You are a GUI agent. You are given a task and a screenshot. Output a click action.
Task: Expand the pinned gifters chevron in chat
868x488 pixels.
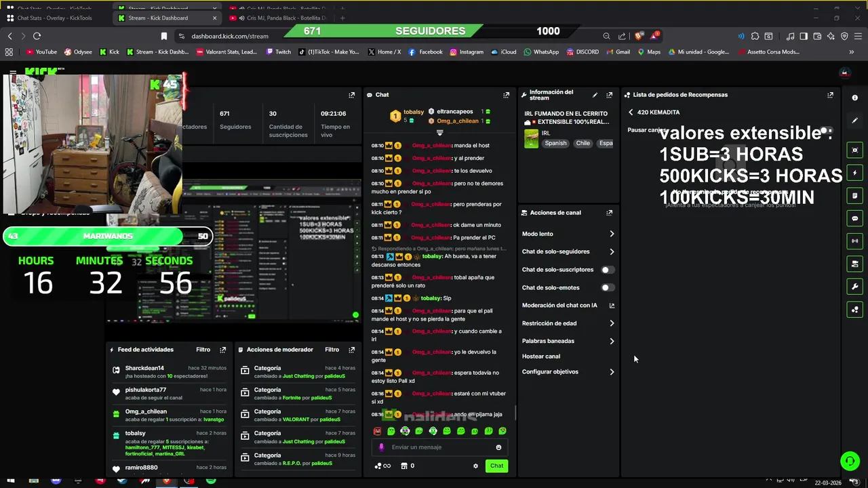[439, 132]
